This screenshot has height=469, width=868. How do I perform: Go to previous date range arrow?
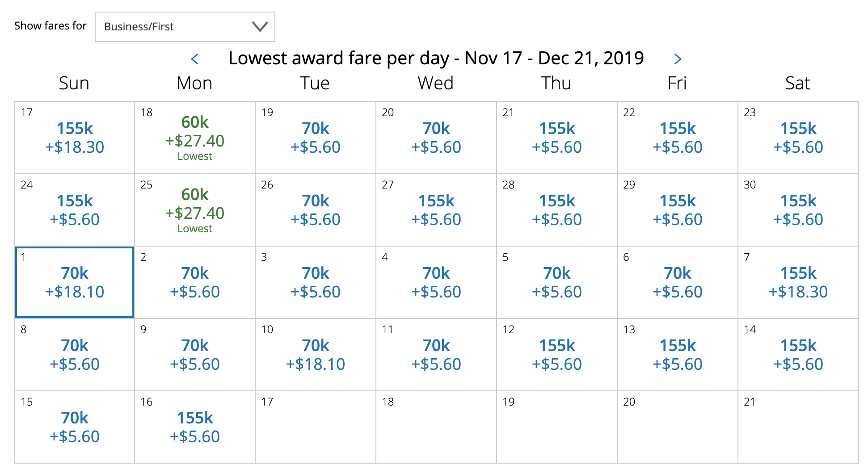point(195,59)
